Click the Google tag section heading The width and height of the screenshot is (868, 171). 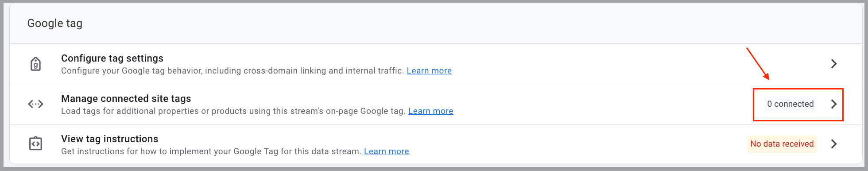(55, 23)
